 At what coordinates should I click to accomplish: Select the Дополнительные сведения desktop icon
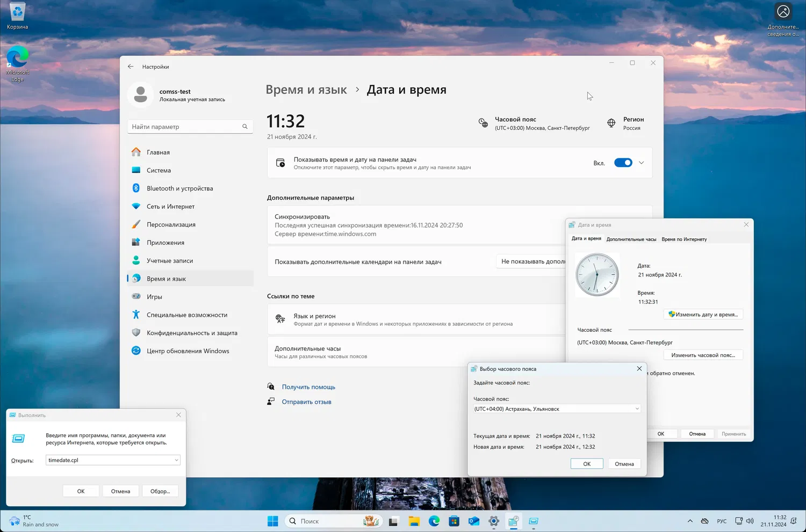[783, 20]
